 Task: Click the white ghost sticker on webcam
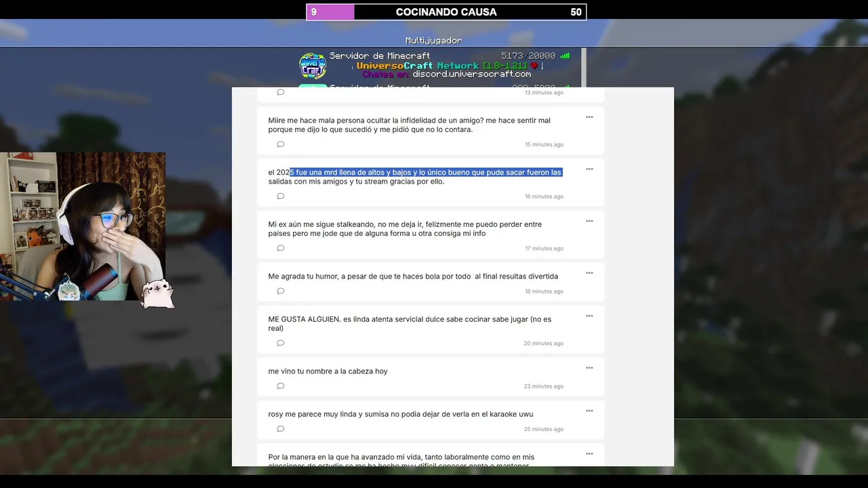(157, 293)
